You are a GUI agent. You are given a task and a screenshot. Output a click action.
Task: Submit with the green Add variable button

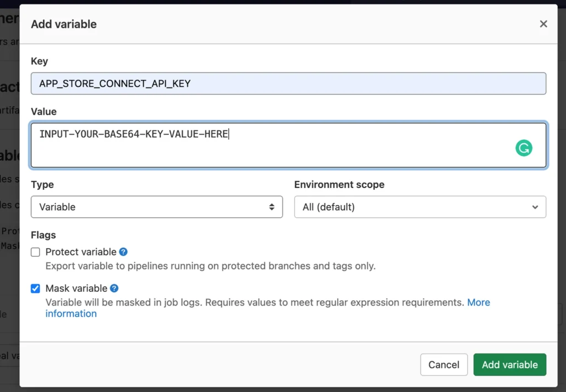point(509,364)
